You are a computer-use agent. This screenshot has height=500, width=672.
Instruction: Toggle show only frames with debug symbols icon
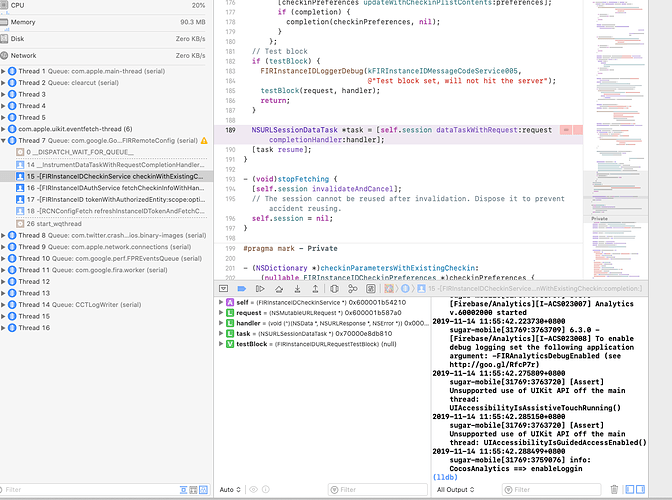(x=193, y=489)
